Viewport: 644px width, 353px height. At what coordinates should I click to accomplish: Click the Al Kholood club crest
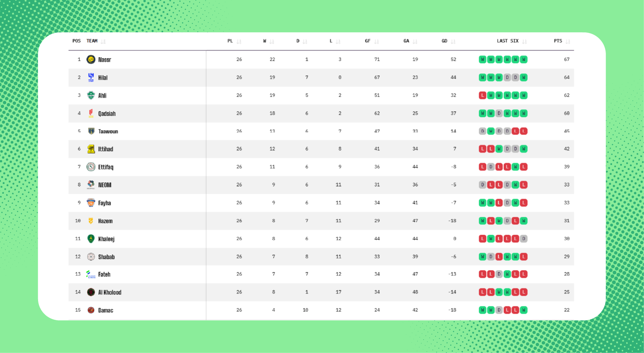click(x=91, y=292)
